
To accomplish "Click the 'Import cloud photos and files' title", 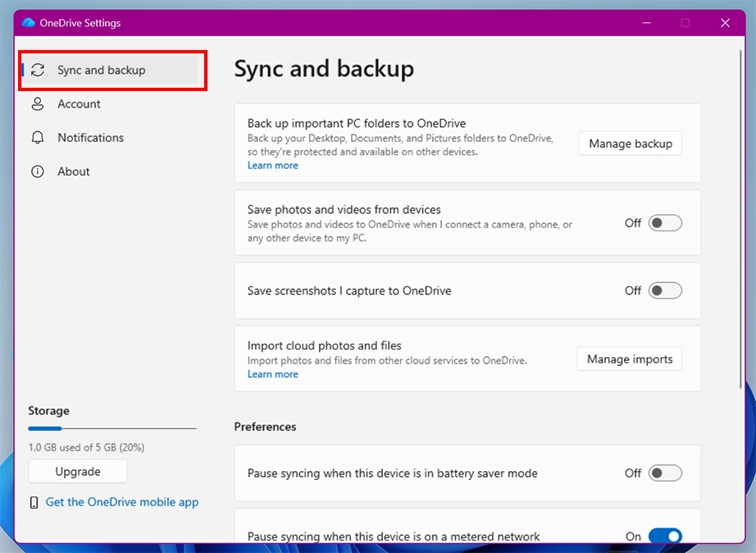I will pyautogui.click(x=325, y=345).
